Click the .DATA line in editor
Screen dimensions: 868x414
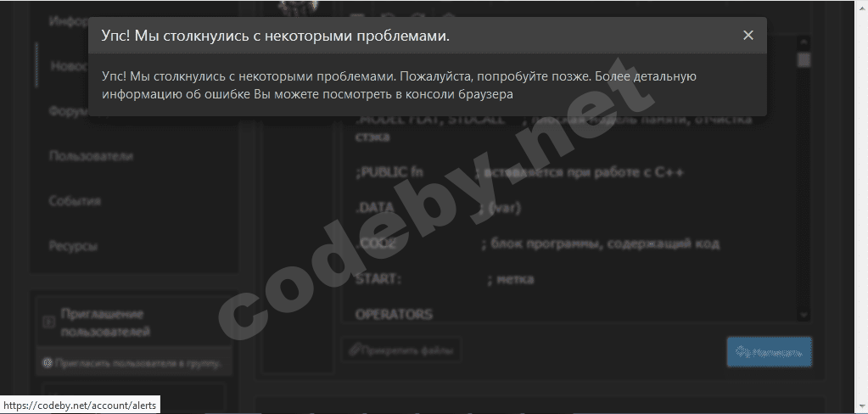(x=437, y=208)
